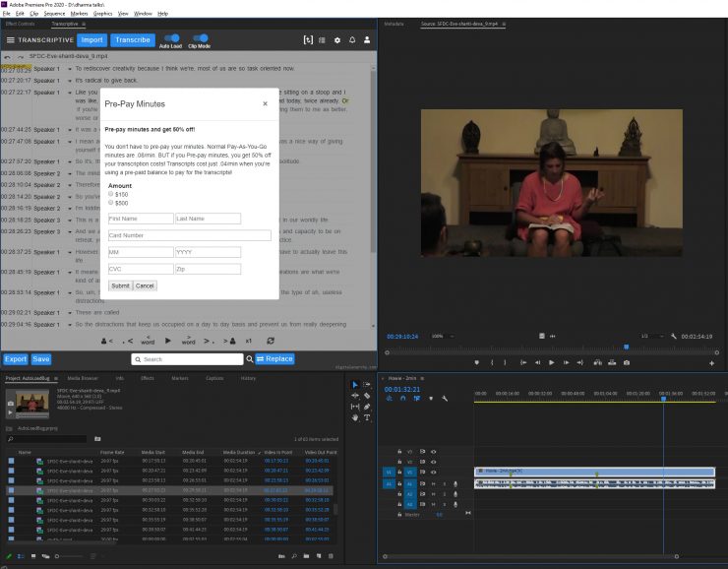Open Transcriptive settings gear icon
This screenshot has width=728, height=569.
pos(337,40)
